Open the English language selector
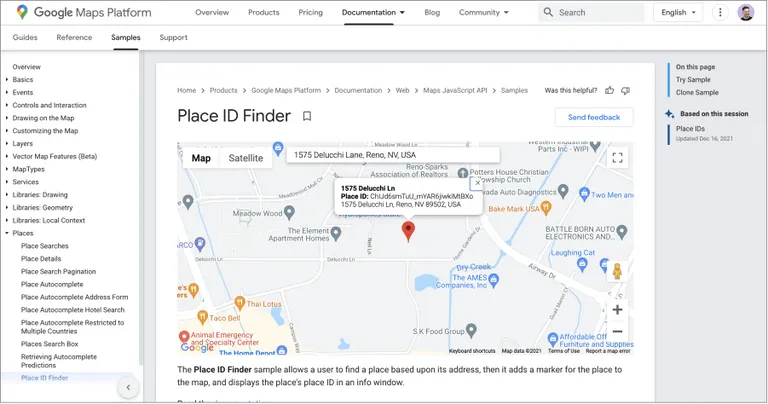The image size is (768, 404). tap(678, 12)
